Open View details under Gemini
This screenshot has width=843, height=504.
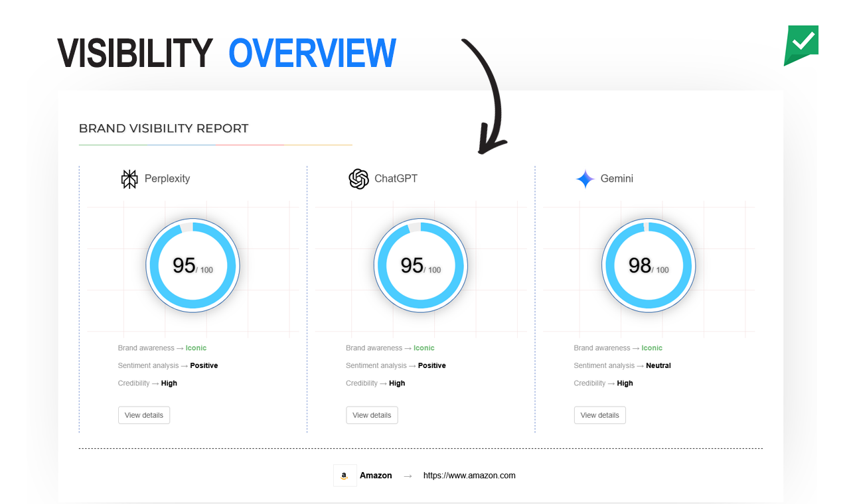tap(599, 414)
